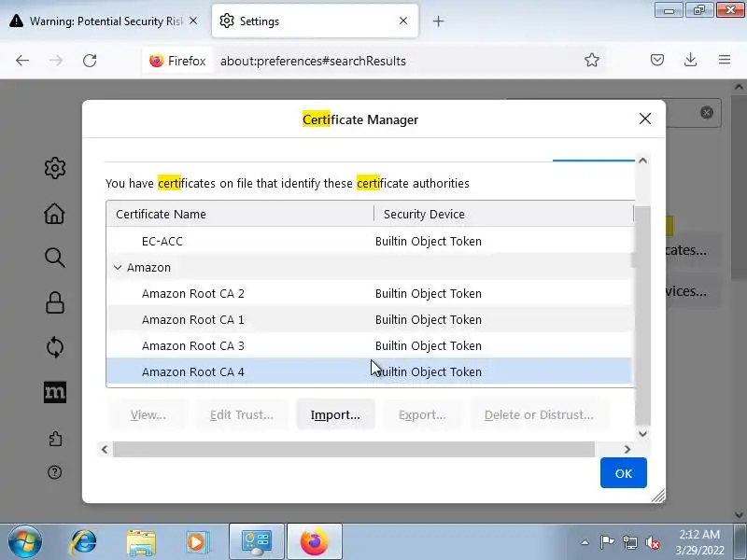Image resolution: width=747 pixels, height=560 pixels.
Task: Sort by Certificate Name column header
Action: (240, 214)
